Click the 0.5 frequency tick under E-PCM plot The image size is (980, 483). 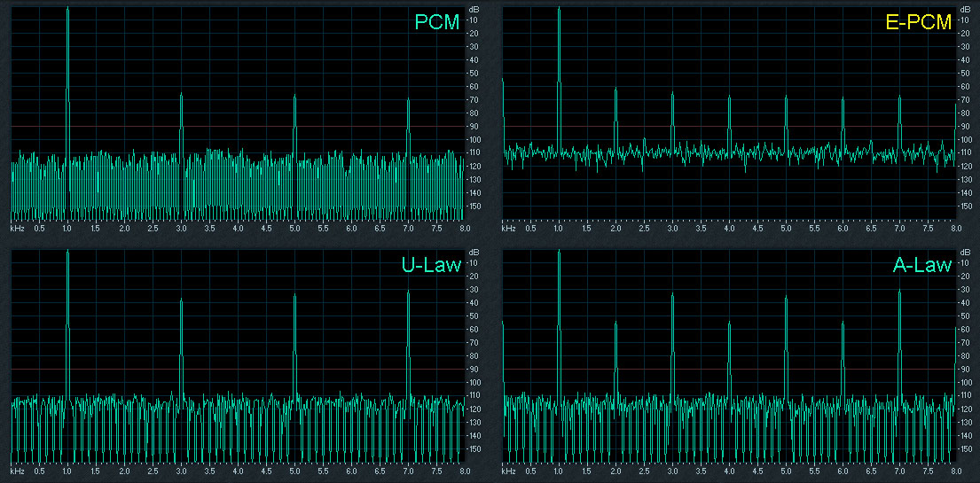click(530, 230)
